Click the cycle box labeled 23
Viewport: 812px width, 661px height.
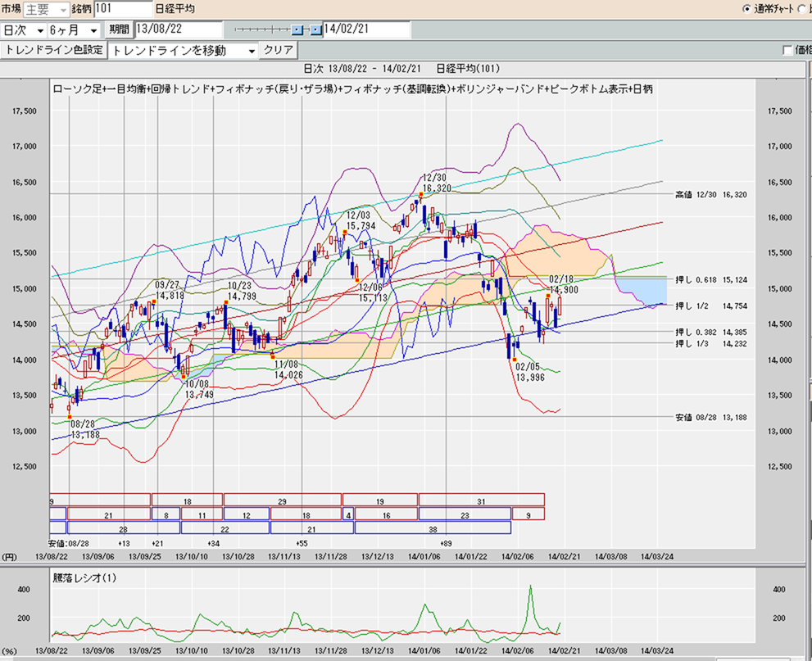(x=465, y=514)
